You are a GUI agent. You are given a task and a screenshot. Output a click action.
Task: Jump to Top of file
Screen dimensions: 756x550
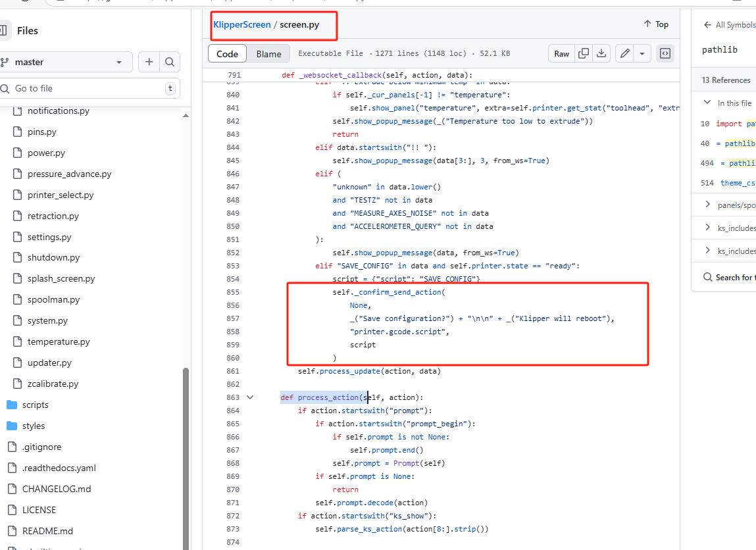[656, 24]
